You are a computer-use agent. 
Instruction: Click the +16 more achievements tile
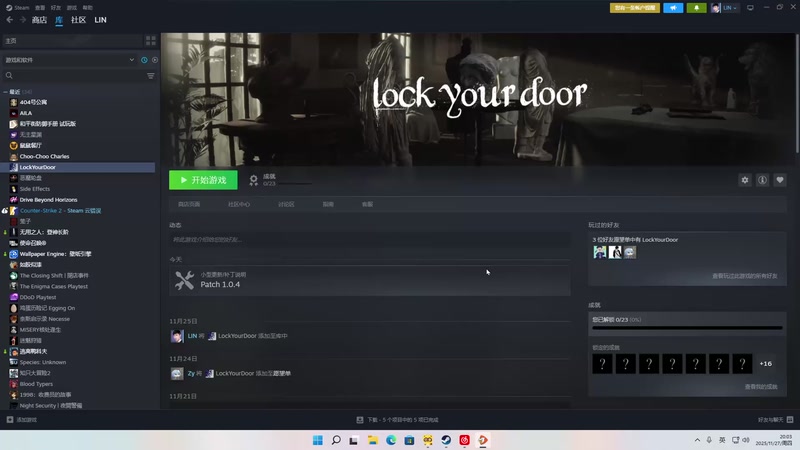[765, 364]
